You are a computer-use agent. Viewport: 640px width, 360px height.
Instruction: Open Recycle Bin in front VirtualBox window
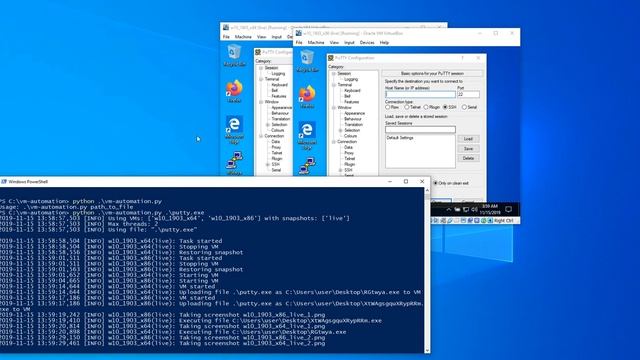(x=307, y=61)
